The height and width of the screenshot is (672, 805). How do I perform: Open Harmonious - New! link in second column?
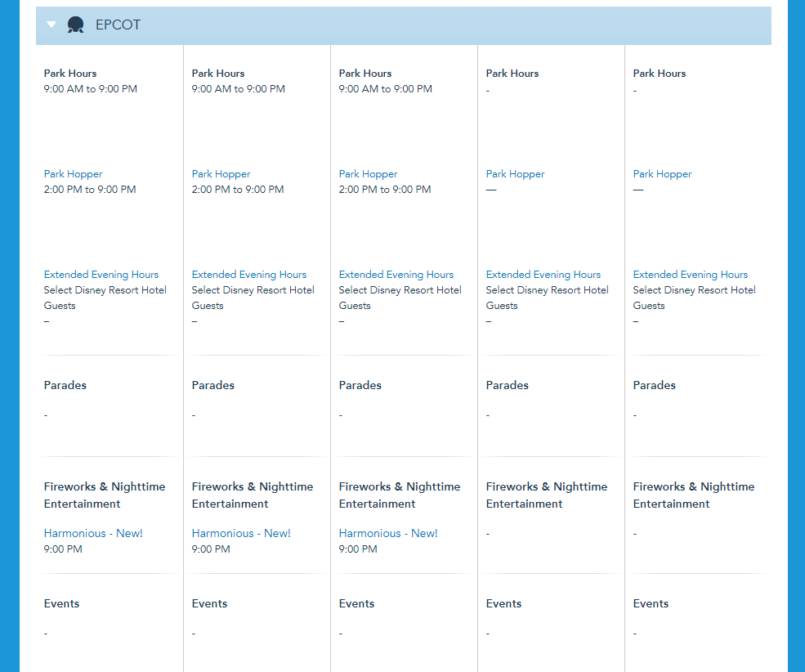click(x=241, y=533)
